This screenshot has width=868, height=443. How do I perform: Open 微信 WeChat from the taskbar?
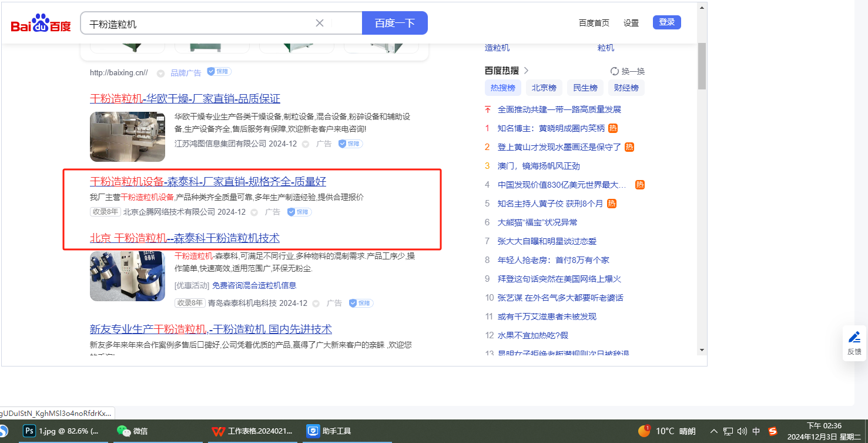[x=132, y=431]
